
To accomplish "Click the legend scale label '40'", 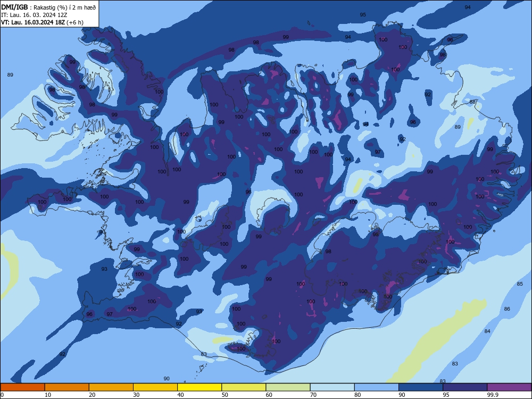I will point(181,395).
